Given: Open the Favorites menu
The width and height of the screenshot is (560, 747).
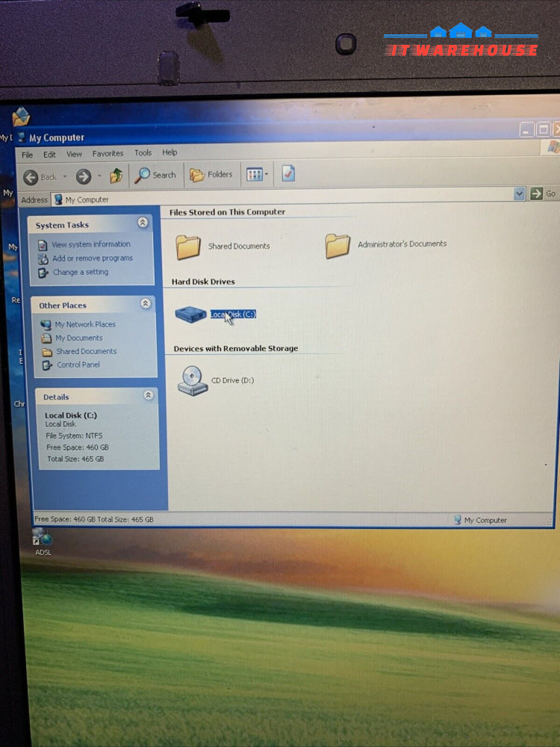Looking at the screenshot, I should pos(108,154).
